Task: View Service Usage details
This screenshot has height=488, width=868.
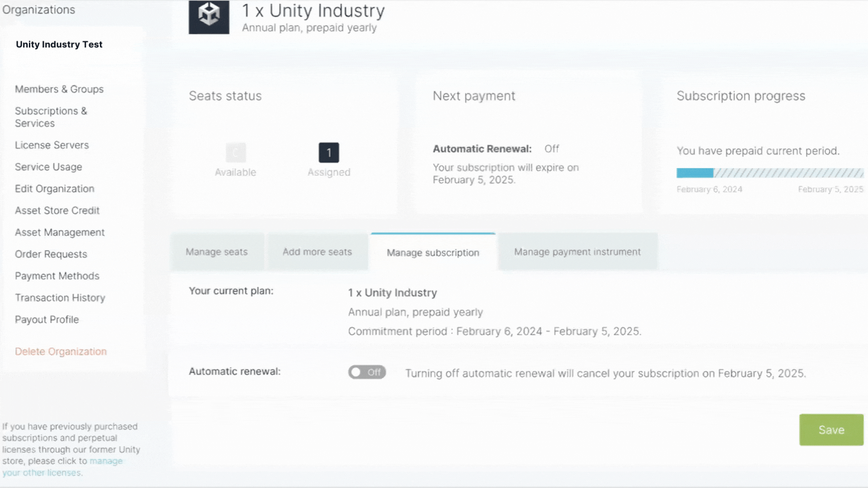Action: pyautogui.click(x=48, y=167)
